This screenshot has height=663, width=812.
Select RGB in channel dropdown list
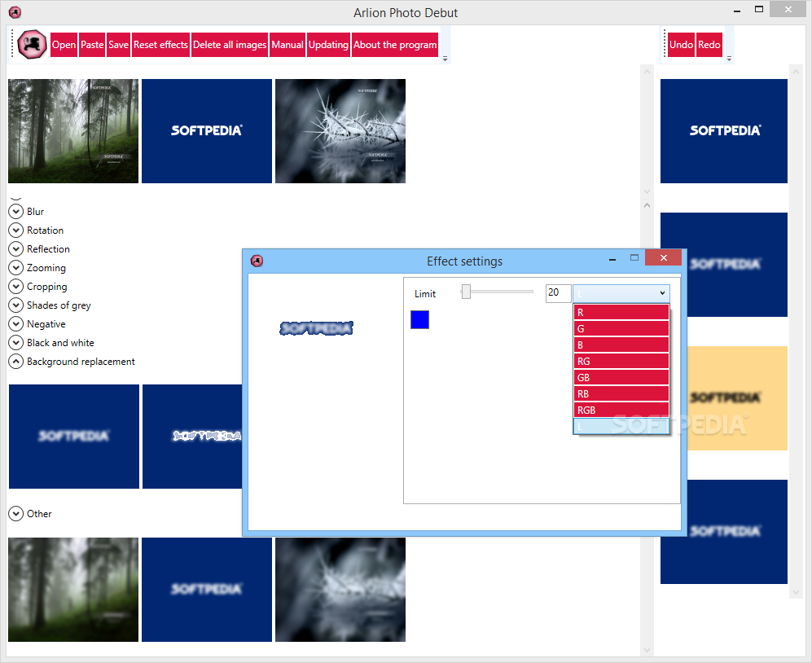coord(621,410)
